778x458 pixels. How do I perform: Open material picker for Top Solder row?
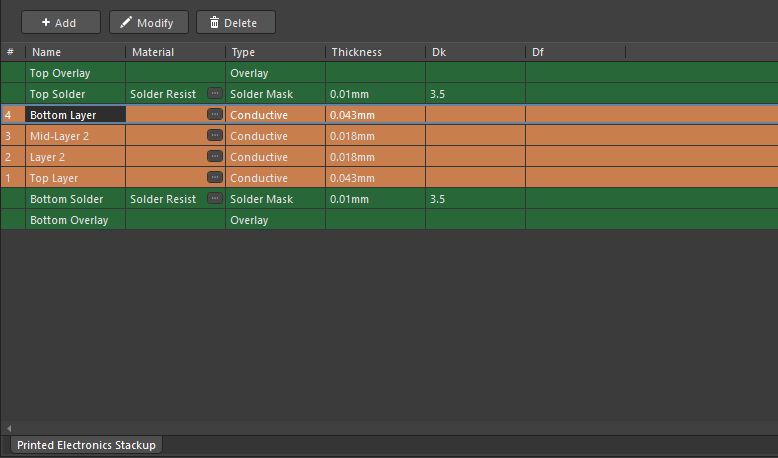point(215,93)
